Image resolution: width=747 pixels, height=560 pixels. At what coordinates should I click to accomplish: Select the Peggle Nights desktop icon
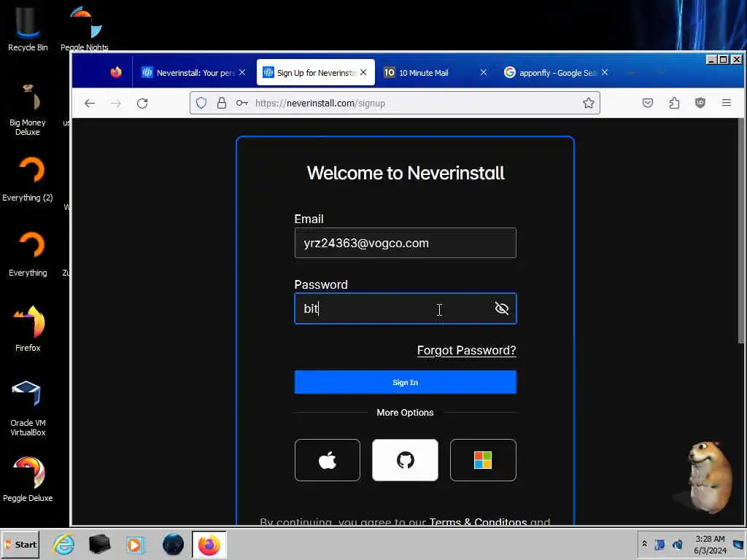(x=85, y=28)
